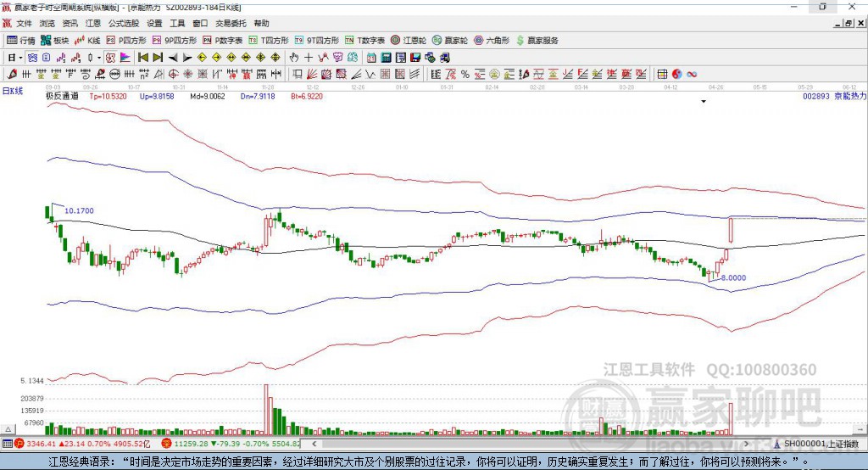Screen dimensions: 868x470
Task: Click the 11259.28 Shenzhen index status value
Action: pos(191,444)
